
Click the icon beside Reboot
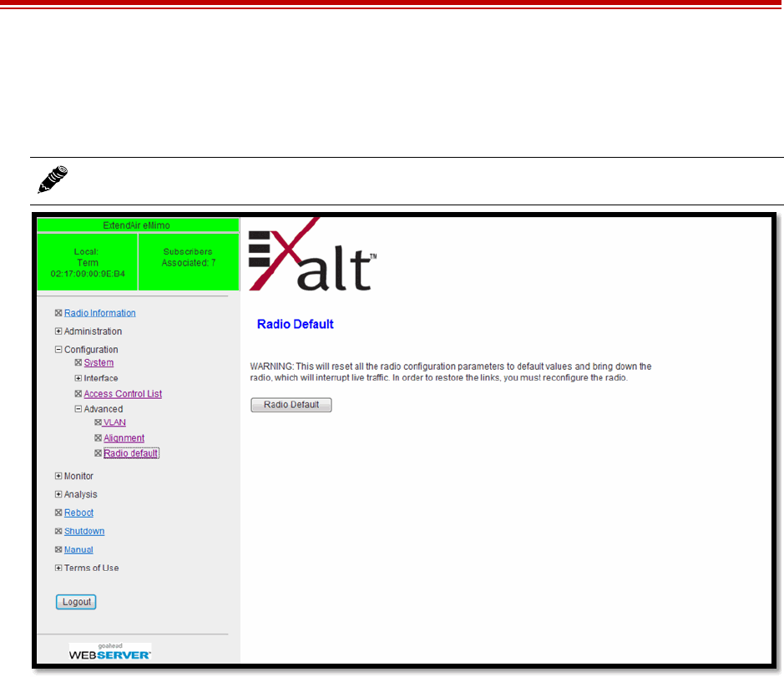coord(58,513)
